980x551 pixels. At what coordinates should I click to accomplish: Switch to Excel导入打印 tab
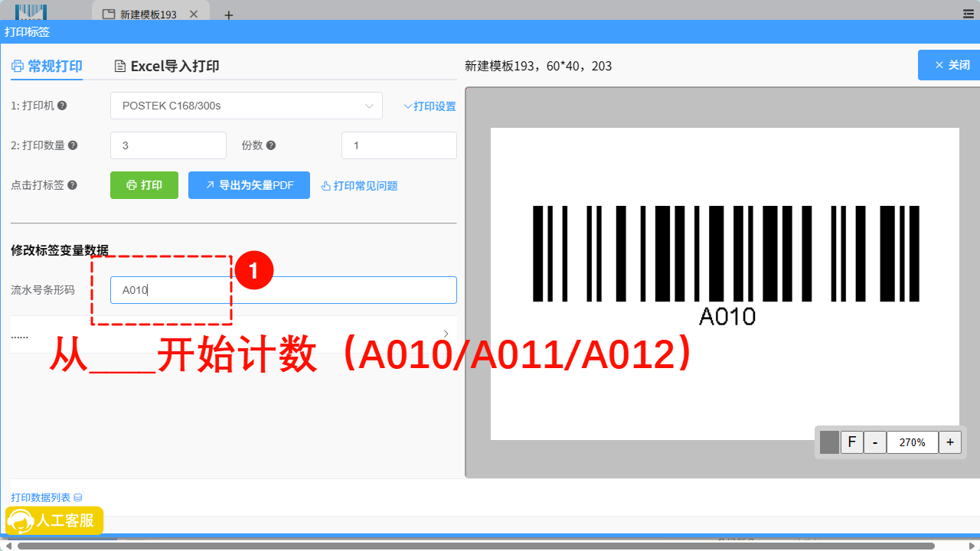click(167, 66)
